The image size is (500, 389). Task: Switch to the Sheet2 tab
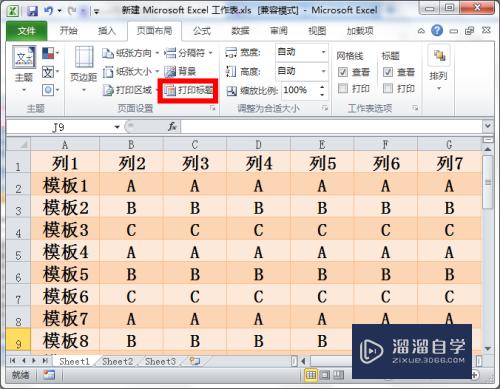tap(117, 361)
